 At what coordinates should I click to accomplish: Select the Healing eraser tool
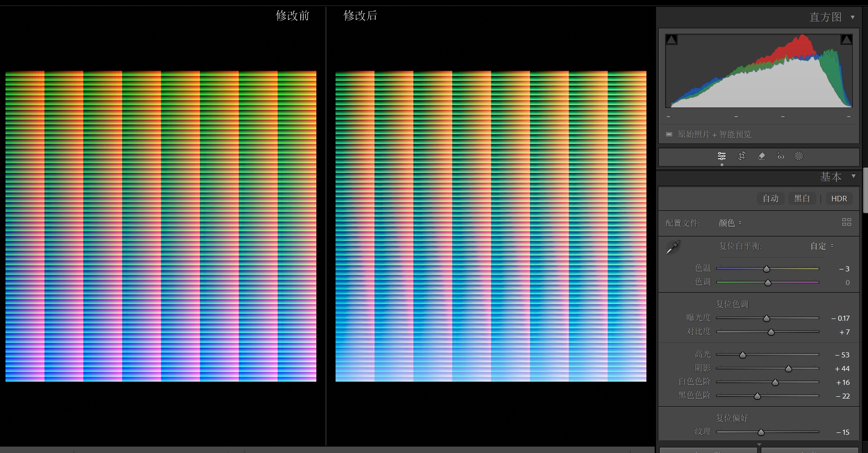(x=761, y=156)
